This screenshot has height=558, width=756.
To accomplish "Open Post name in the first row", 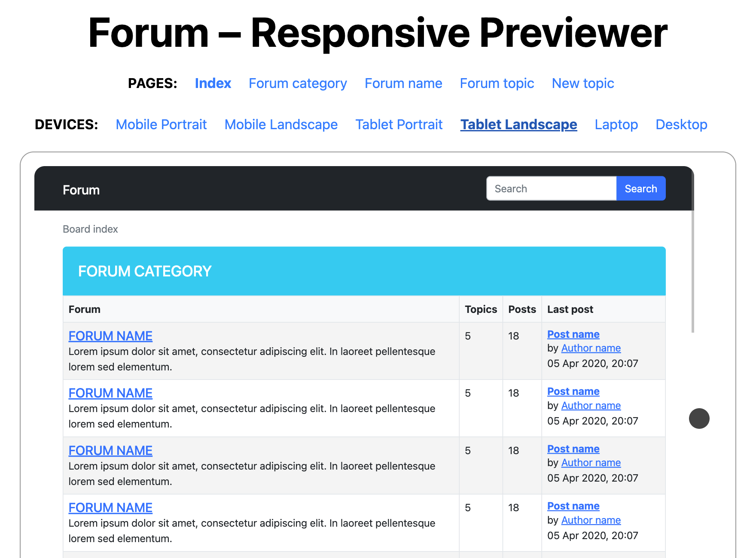I will click(573, 334).
